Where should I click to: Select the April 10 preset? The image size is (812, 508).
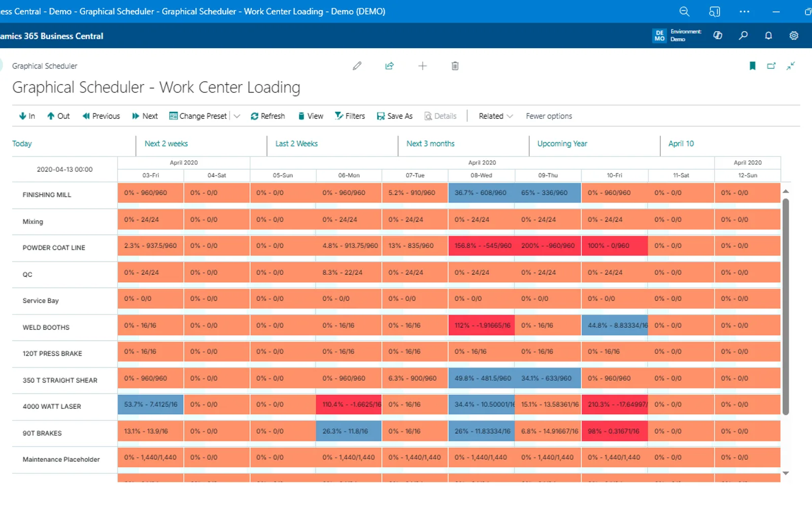[681, 144]
